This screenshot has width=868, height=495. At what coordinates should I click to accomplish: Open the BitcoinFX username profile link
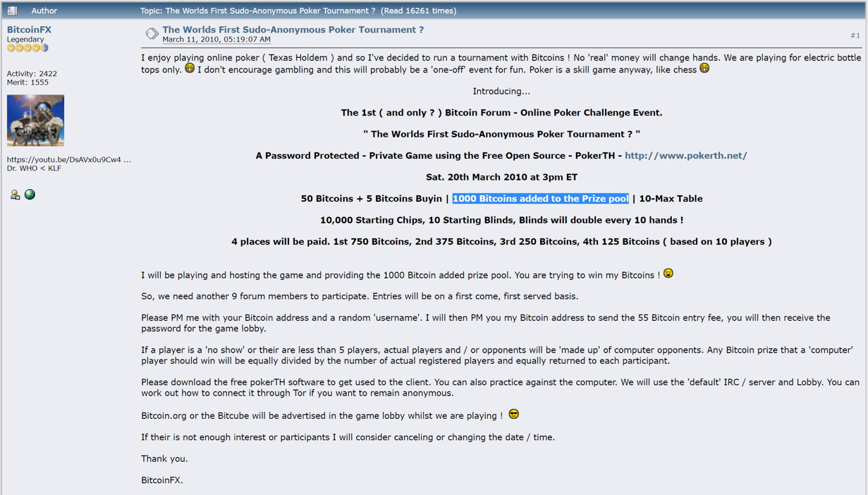point(29,30)
